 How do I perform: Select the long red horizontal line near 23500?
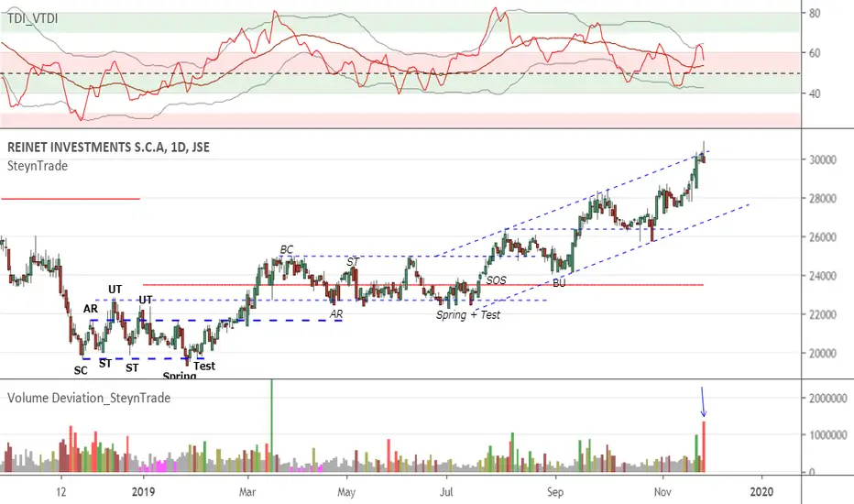tap(423, 285)
